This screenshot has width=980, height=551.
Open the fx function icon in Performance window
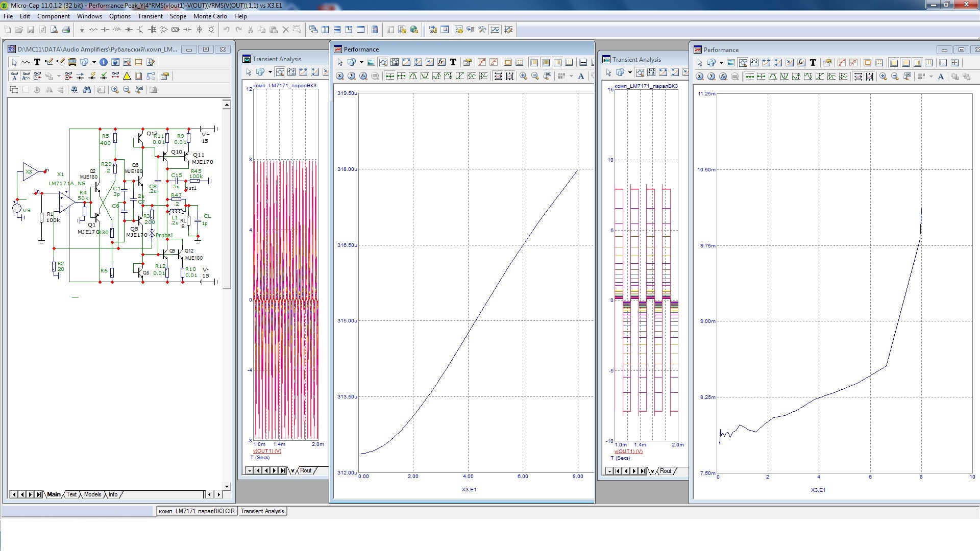coord(442,62)
